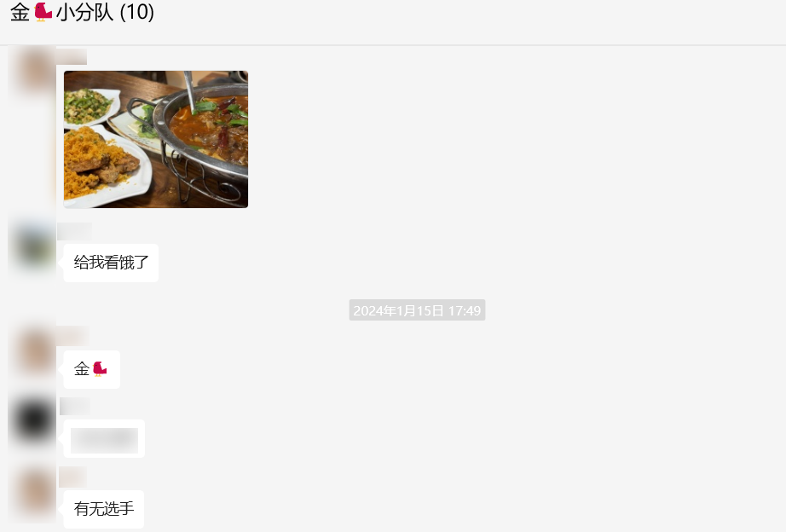This screenshot has height=532, width=786.
Task: Click the sender name above the 金 rooster message
Action: (x=72, y=336)
